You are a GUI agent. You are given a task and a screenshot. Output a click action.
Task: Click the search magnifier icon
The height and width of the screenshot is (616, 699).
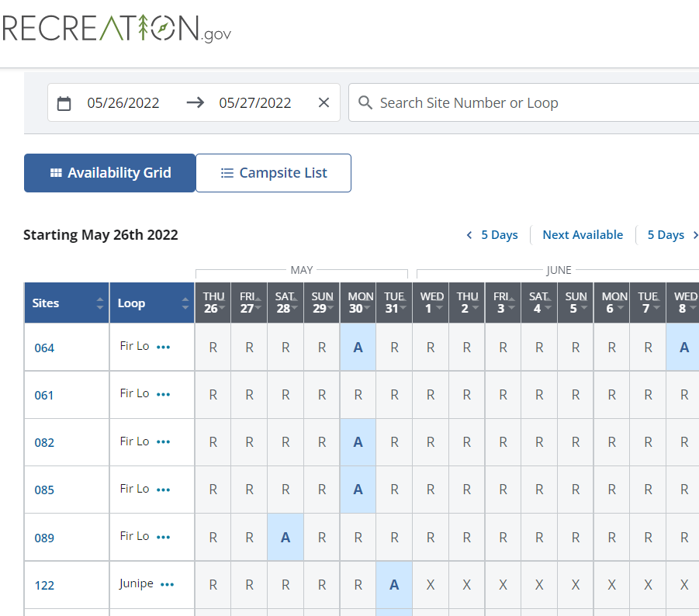tap(365, 102)
